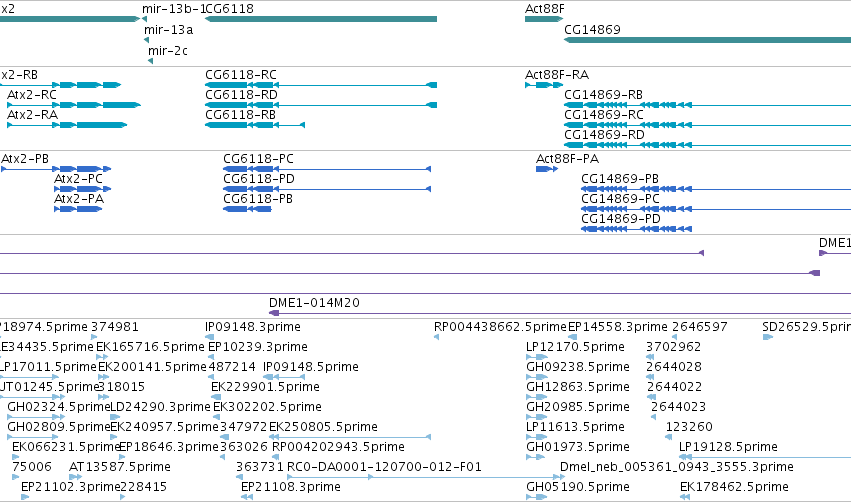Select the GH20985.5prime EST label
The height and width of the screenshot is (502, 851).
coord(578,408)
